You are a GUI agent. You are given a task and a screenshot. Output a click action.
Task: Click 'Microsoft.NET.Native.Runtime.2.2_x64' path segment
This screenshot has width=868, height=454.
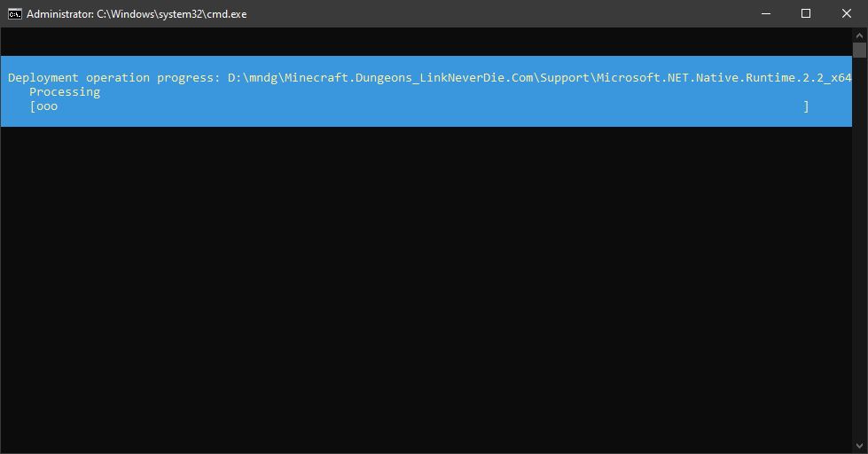tap(723, 78)
